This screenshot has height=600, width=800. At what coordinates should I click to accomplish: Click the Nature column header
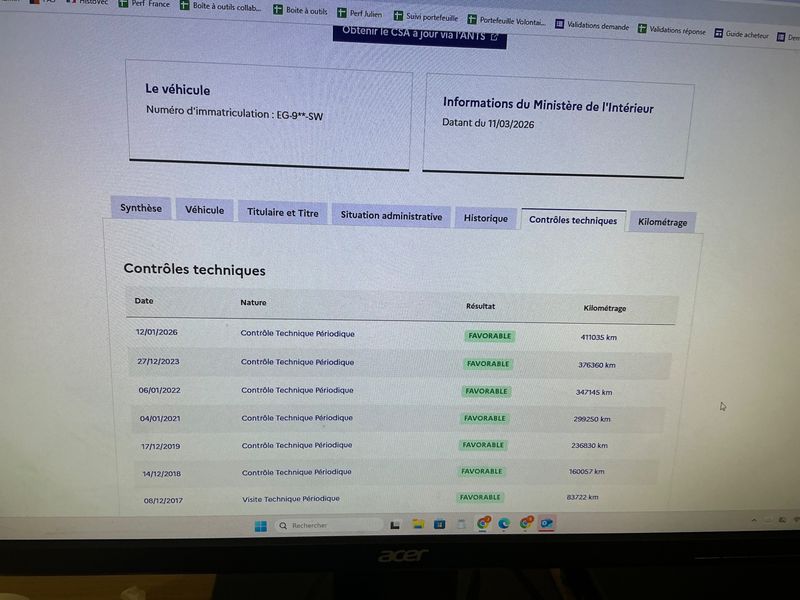pyautogui.click(x=254, y=303)
